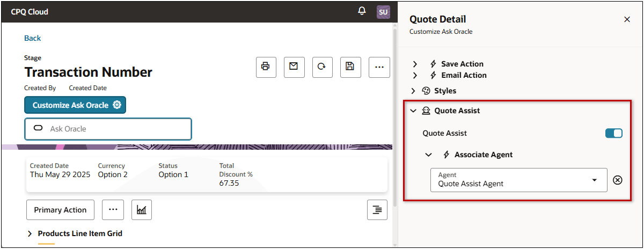Screen dimensions: 644x249
Task: Close the Quote Detail panel
Action: pos(627,19)
